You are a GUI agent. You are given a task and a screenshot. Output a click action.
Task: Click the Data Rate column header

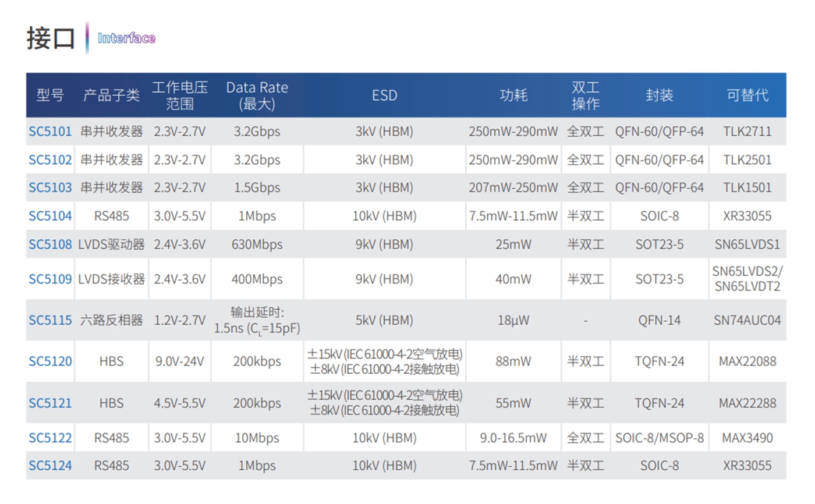257,95
